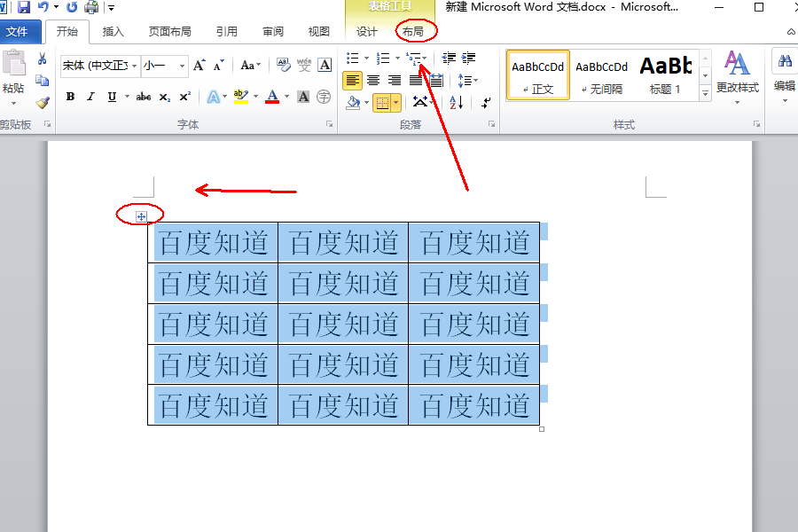Click Grow Font icon
Viewport: 798px width, 532px height.
[x=199, y=65]
